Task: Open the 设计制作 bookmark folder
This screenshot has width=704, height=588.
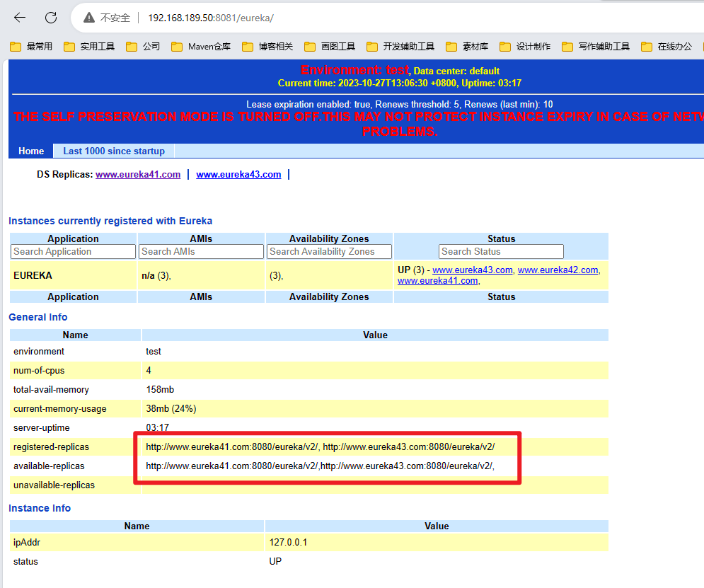Action: click(525, 46)
